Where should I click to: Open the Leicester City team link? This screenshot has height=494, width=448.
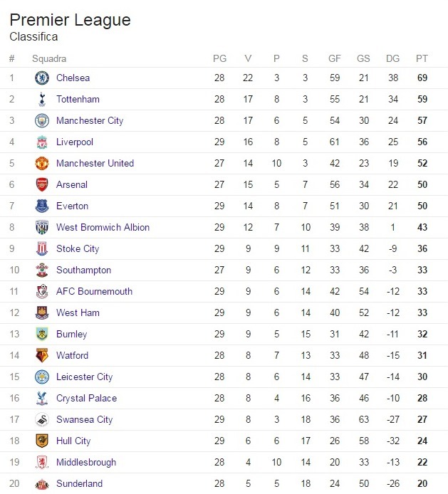click(84, 377)
